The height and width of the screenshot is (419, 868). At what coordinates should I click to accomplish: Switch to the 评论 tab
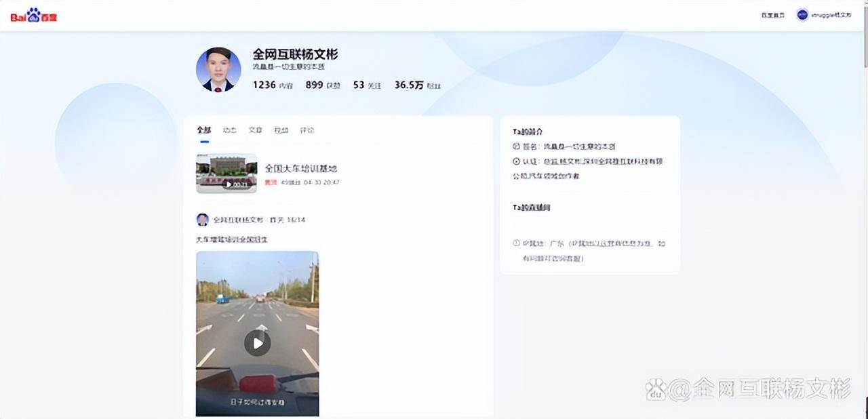[307, 130]
